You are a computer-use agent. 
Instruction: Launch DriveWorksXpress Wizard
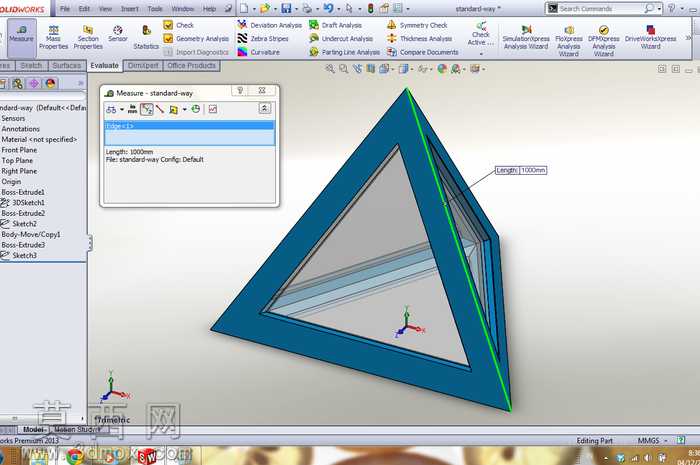click(650, 37)
